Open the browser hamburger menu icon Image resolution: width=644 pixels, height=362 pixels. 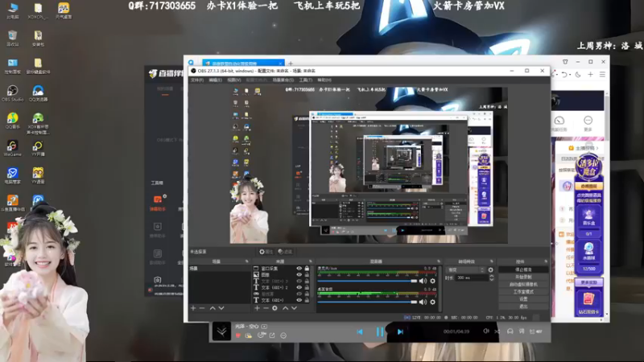(602, 75)
